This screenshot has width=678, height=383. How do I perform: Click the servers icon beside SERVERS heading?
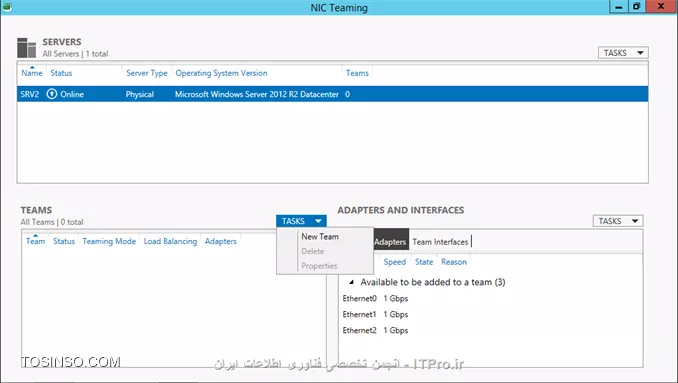point(26,48)
